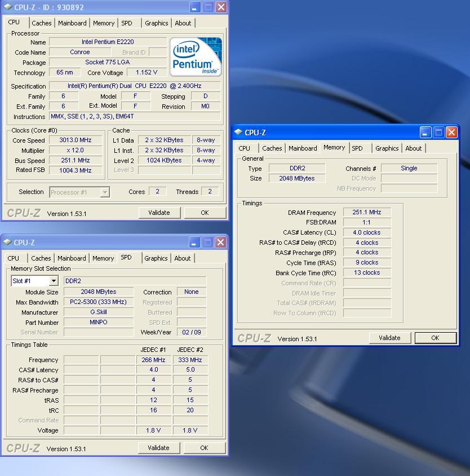Click CPU-Z title icon in ID 930892 window
The width and height of the screenshot is (470, 476).
(x=8, y=7)
